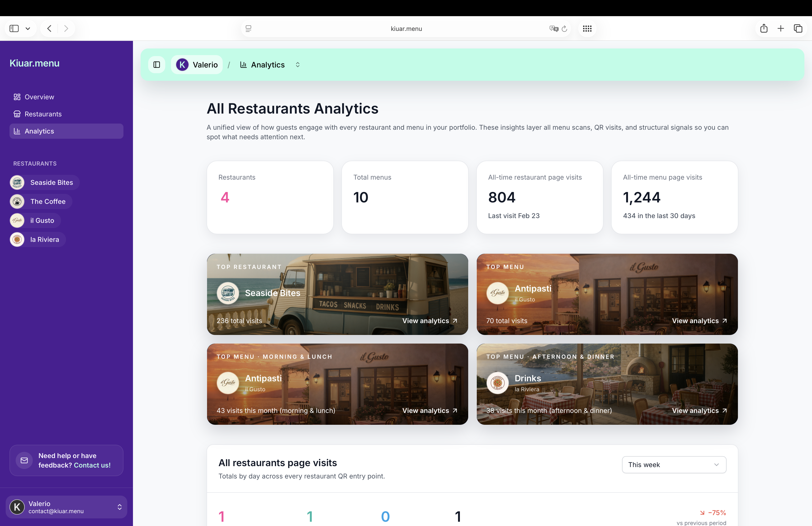Click the envelope feedback icon
This screenshot has height=526, width=812.
click(x=24, y=460)
